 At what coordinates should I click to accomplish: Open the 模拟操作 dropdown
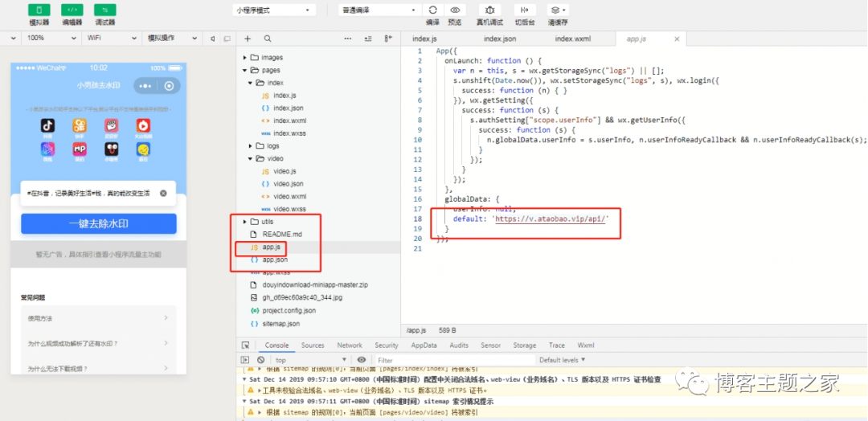pyautogui.click(x=172, y=39)
